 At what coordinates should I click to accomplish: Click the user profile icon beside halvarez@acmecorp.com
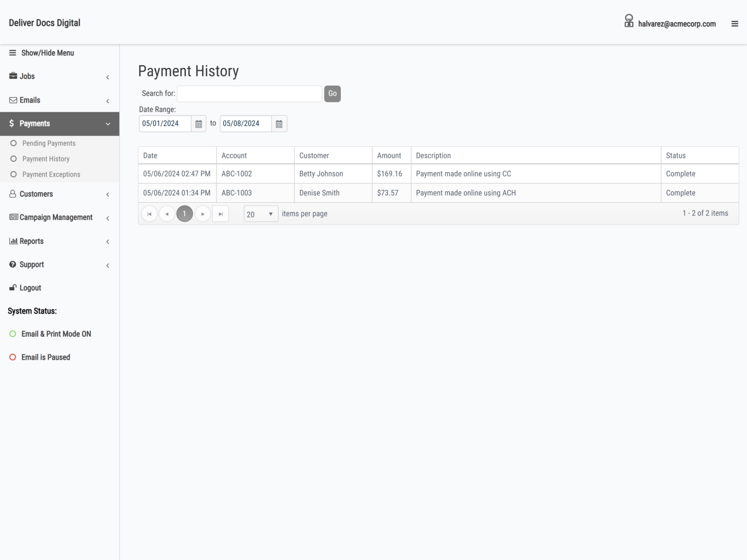pos(629,21)
